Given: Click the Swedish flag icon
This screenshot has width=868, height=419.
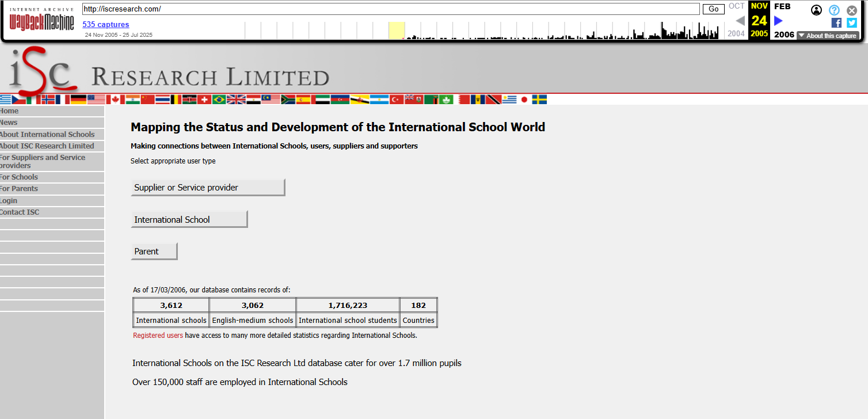Looking at the screenshot, I should (x=539, y=100).
